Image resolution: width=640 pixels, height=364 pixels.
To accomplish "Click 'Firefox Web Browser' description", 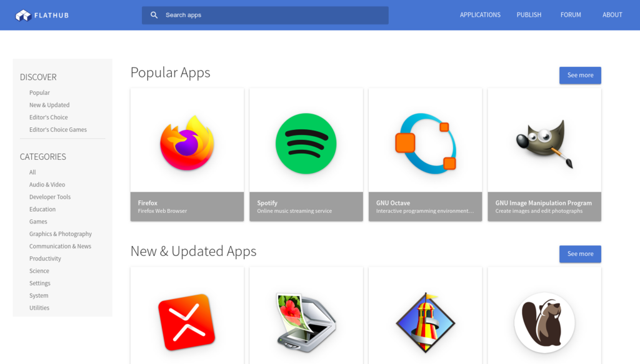I will [162, 211].
